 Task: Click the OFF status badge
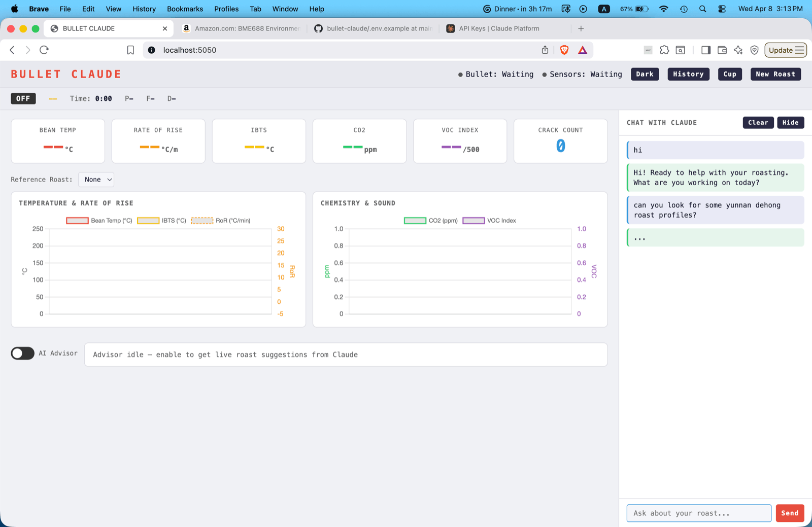tap(23, 98)
